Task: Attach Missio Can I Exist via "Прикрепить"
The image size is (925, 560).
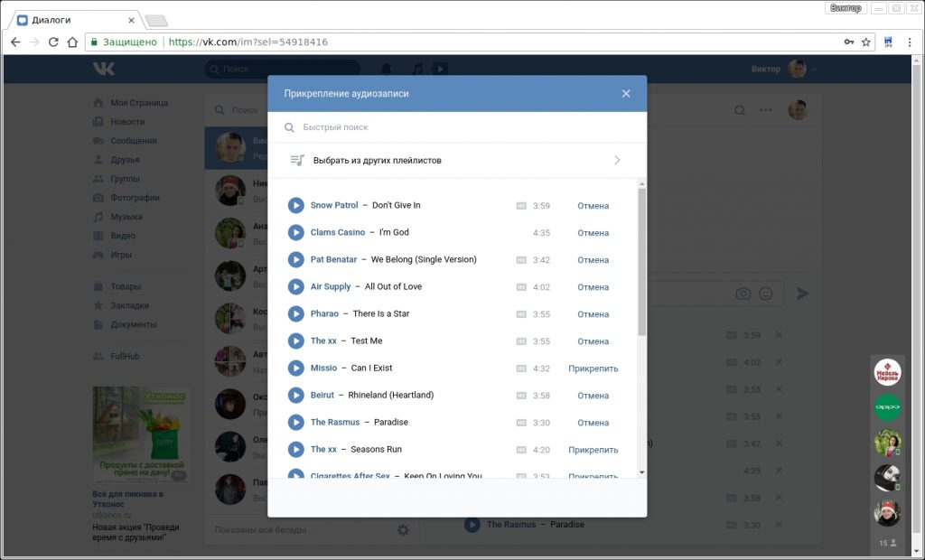Action: (593, 369)
